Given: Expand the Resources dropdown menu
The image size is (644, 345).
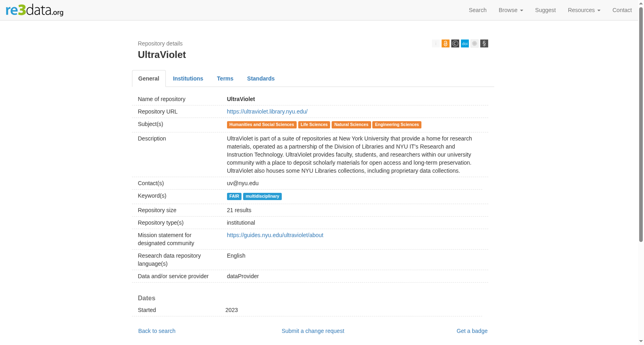Looking at the screenshot, I should point(584,10).
